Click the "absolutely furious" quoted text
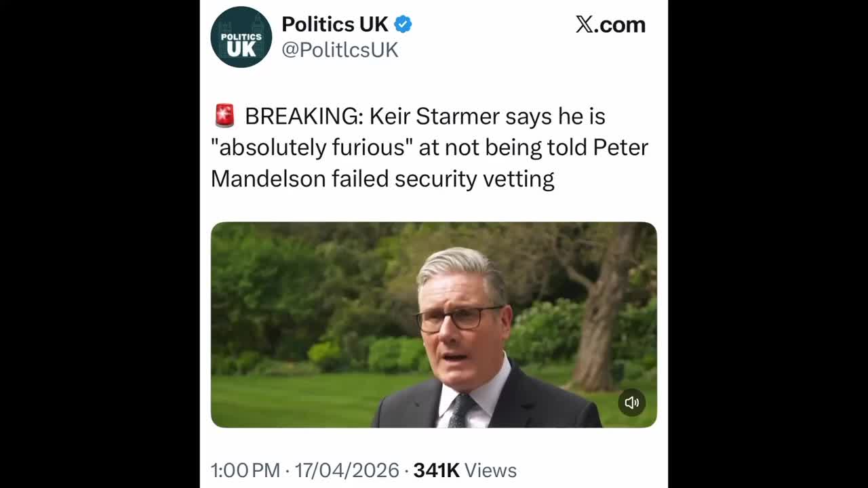This screenshot has width=868, height=488. [312, 147]
